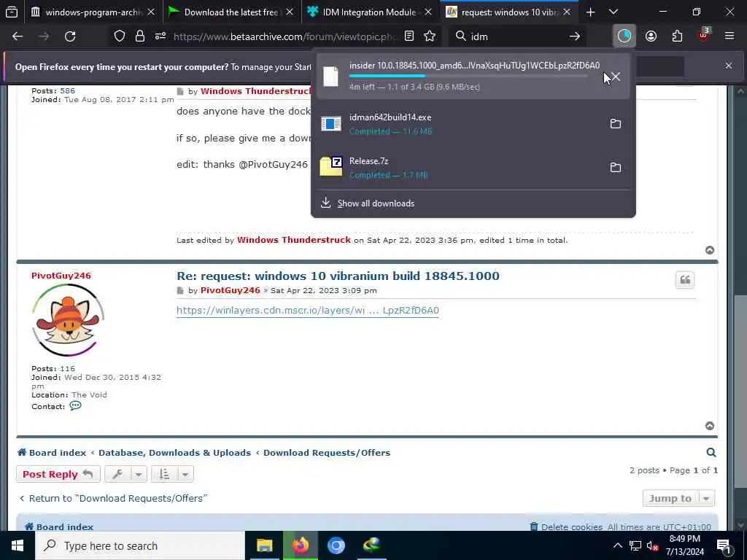The image size is (747, 560).
Task: Open Windows notification center icon
Action: [x=724, y=546]
